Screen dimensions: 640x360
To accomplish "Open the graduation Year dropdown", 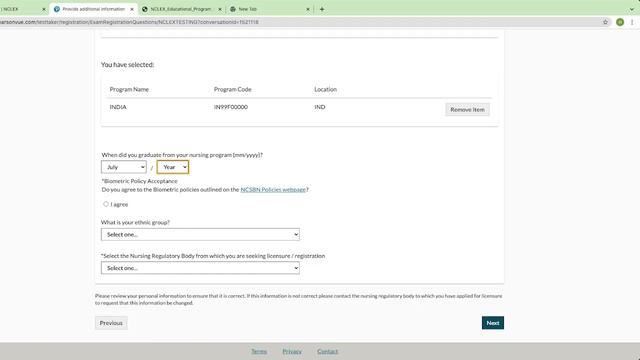I will point(173,167).
